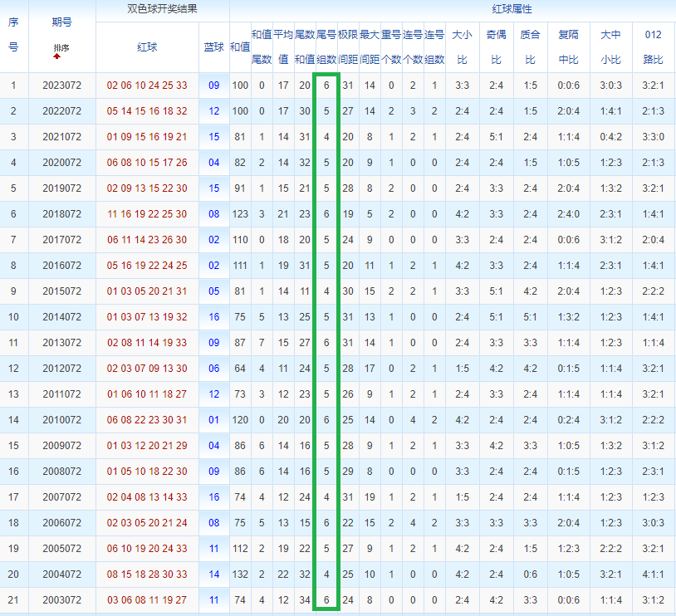This screenshot has width=676, height=616.
Task: Click the 排序 sort label
Action: 61,48
